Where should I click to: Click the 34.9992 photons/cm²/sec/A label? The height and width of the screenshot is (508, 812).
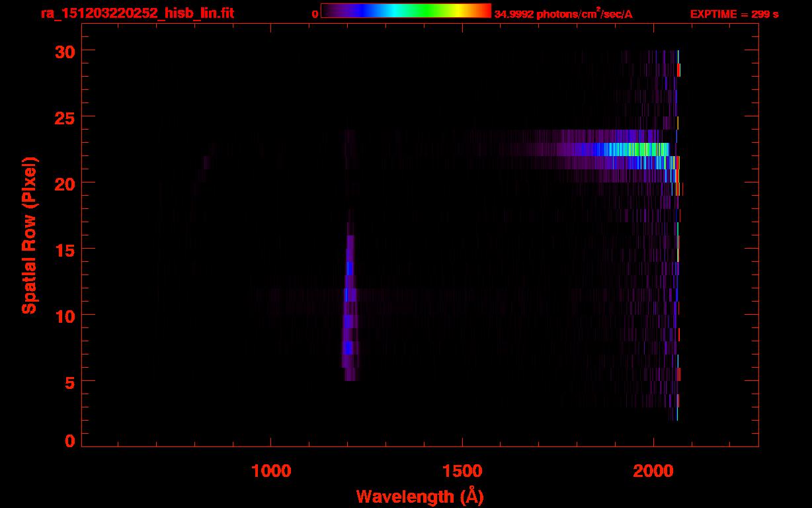563,14
